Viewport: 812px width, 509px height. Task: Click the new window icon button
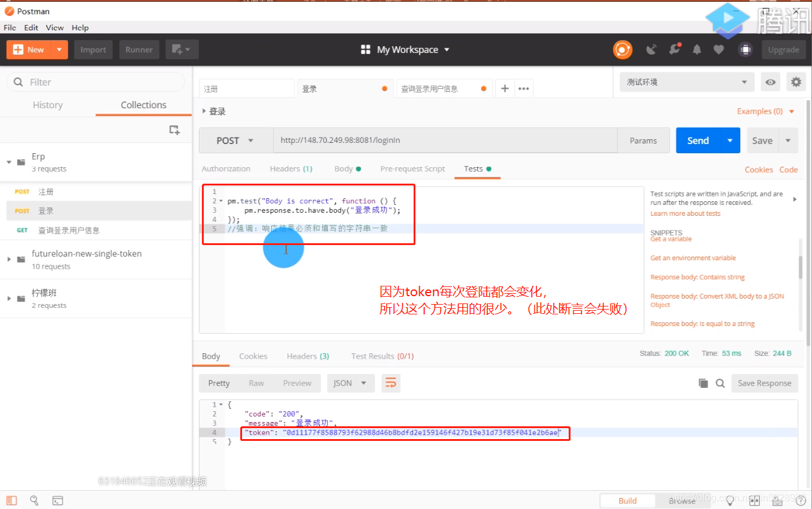pos(182,50)
